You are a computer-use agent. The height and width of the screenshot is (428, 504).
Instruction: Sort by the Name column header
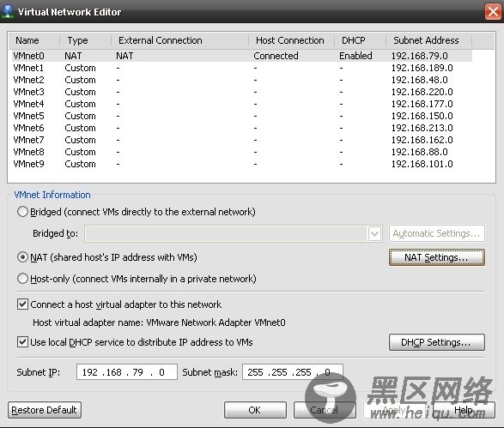pos(34,40)
